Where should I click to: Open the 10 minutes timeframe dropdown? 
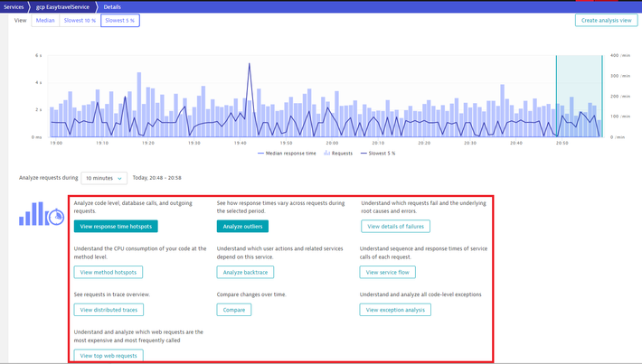[104, 178]
